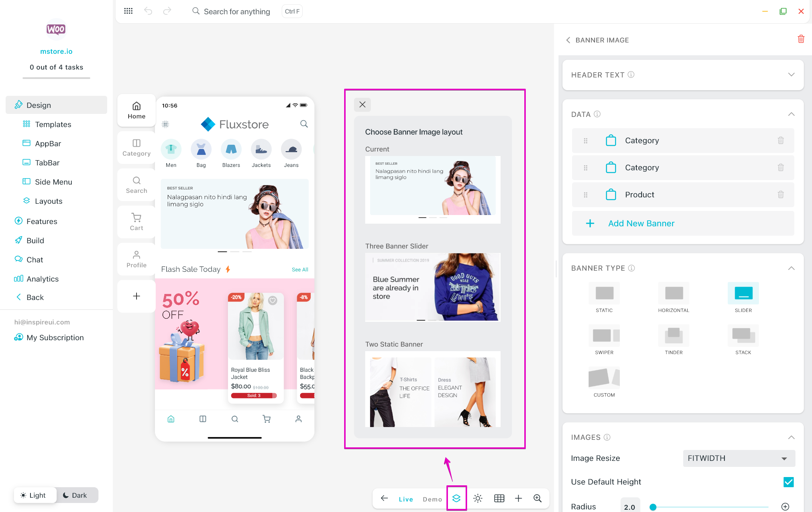Viewport: 812px width, 512px height.
Task: Open the layouts icon in bottom toolbar
Action: [456, 498]
